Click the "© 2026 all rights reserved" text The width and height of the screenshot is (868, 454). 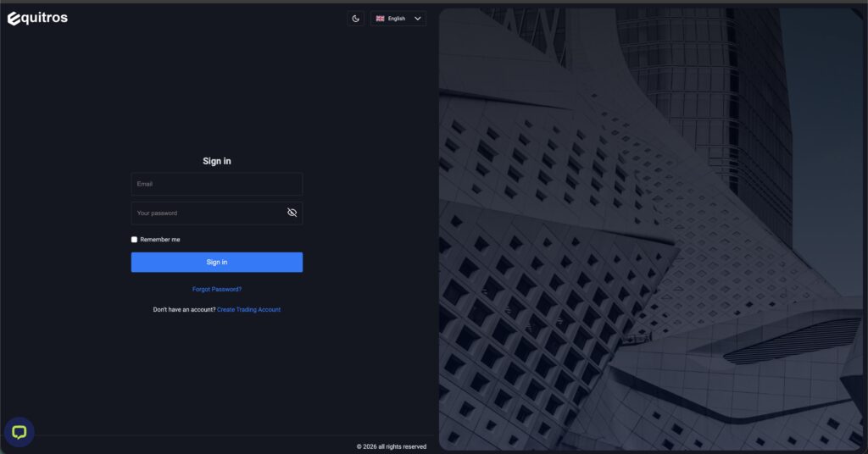[x=392, y=447]
